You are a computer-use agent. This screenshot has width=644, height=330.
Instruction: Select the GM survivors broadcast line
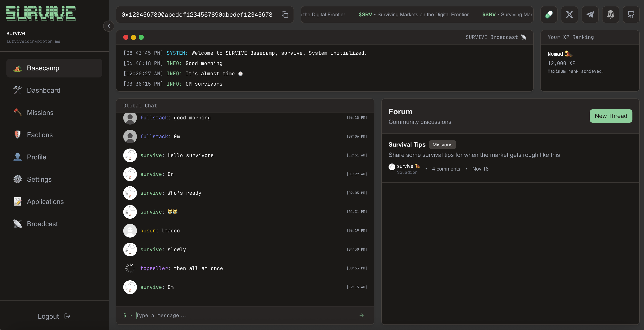click(173, 84)
